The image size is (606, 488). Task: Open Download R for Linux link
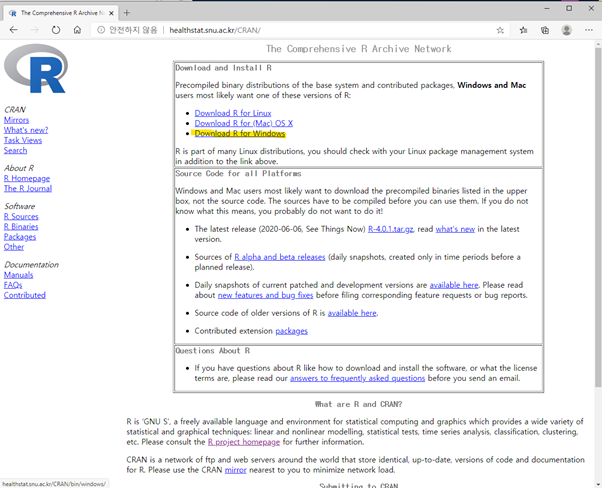233,113
